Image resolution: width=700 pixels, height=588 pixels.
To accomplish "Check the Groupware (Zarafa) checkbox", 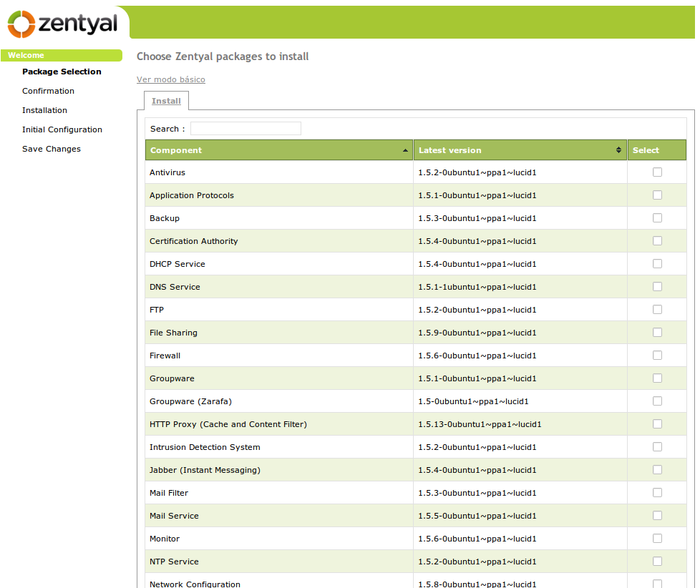I will click(657, 401).
